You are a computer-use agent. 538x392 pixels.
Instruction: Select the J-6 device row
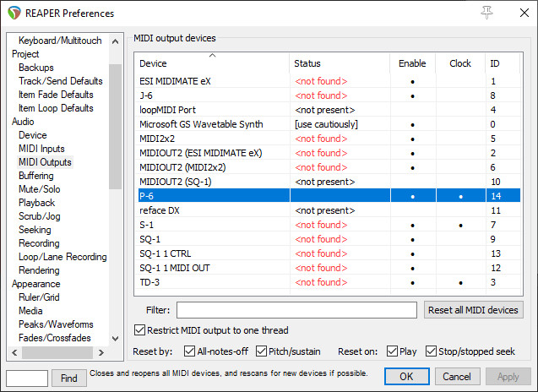(329, 95)
